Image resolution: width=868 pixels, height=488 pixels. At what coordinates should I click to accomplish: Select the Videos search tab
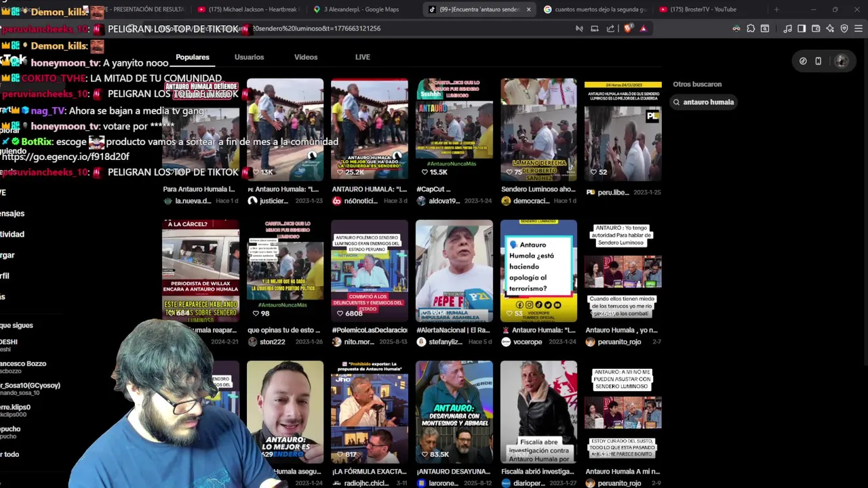(x=306, y=58)
